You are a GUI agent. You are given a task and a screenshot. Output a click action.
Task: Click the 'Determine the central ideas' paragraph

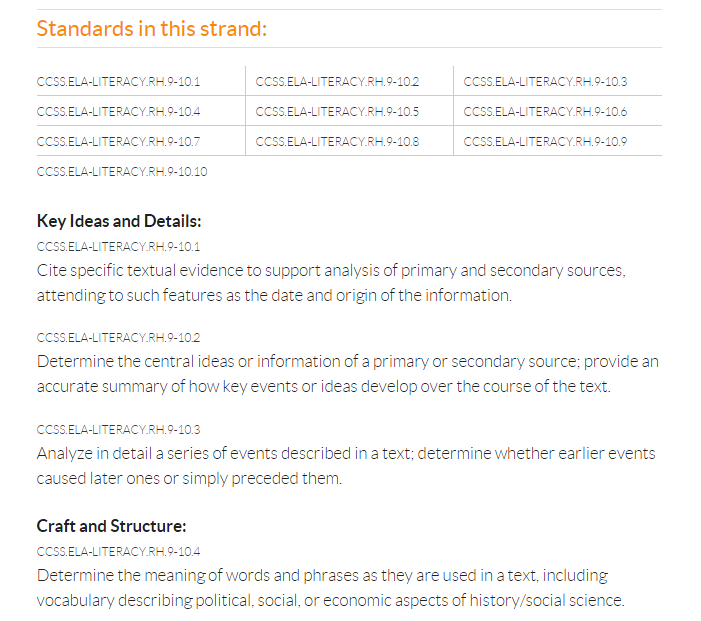pyautogui.click(x=347, y=374)
